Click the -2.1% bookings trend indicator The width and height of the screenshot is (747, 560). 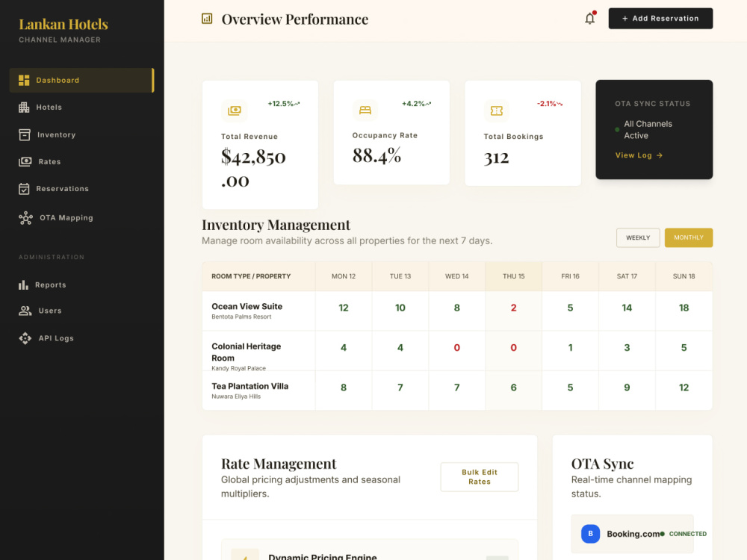[550, 103]
